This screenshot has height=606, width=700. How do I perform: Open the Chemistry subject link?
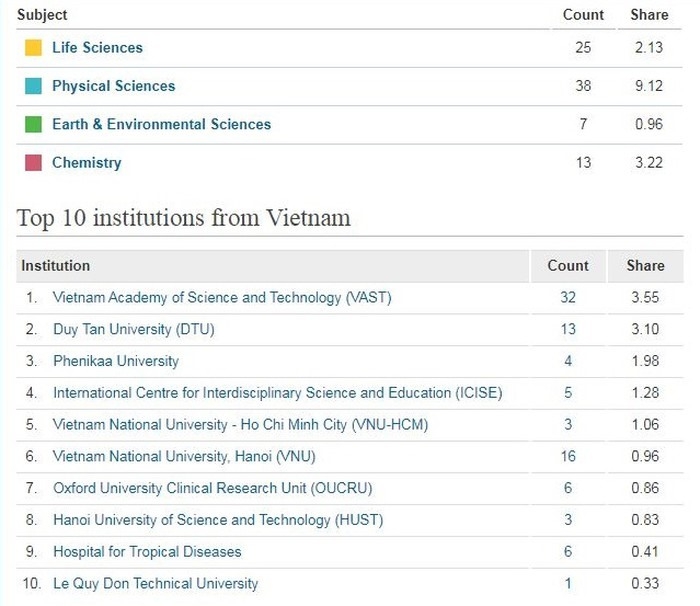tap(87, 163)
